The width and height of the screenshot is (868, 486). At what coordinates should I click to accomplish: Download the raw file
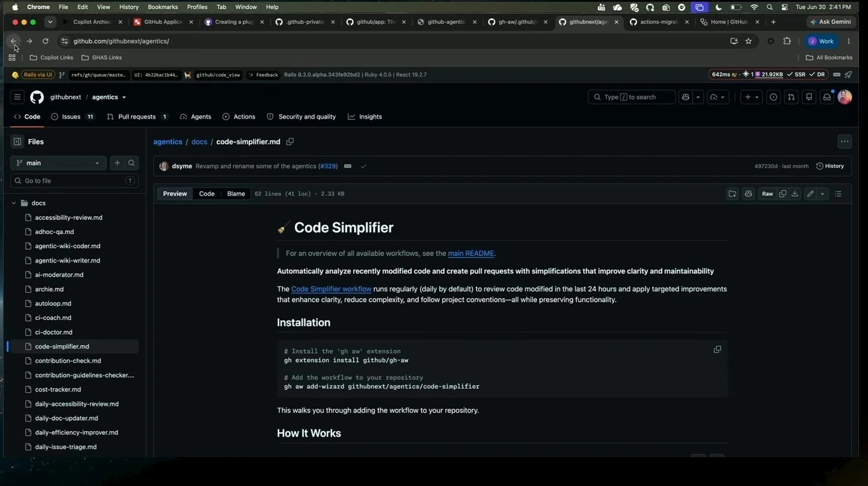pyautogui.click(x=795, y=194)
